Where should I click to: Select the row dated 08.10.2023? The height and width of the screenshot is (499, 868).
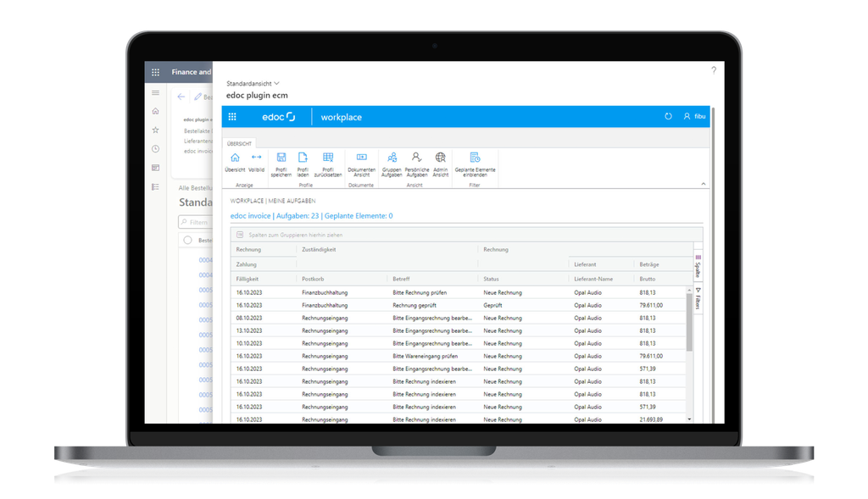pyautogui.click(x=459, y=318)
